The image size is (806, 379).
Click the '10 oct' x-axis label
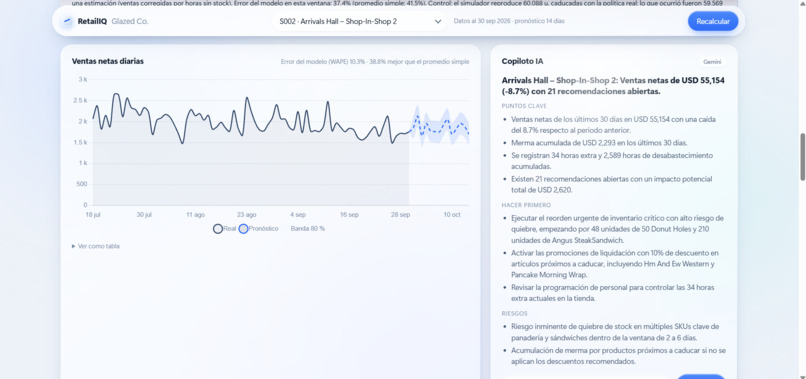click(x=452, y=214)
